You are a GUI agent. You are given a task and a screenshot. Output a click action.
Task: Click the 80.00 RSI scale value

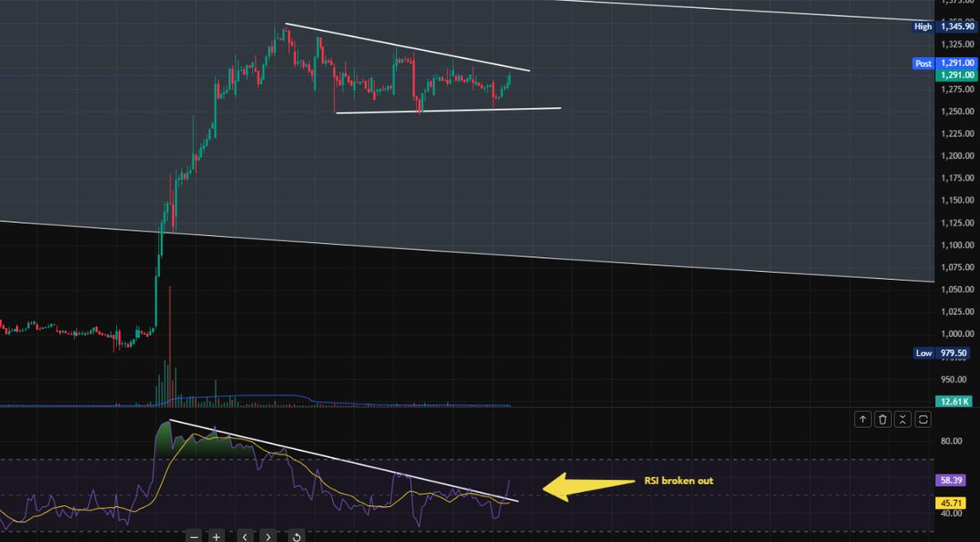[951, 441]
